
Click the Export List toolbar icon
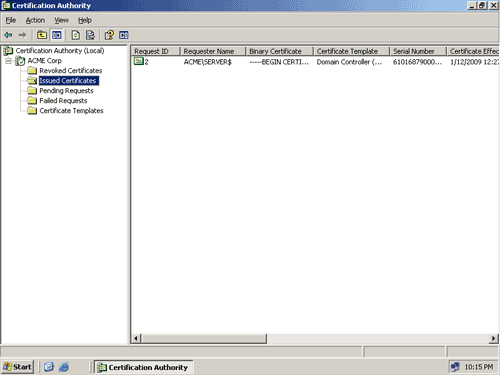[x=90, y=35]
